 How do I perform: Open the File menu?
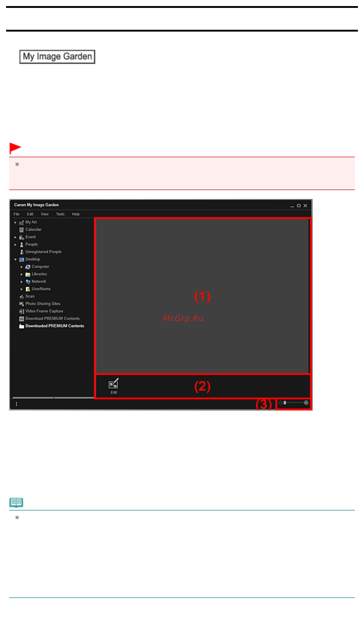tap(17, 214)
